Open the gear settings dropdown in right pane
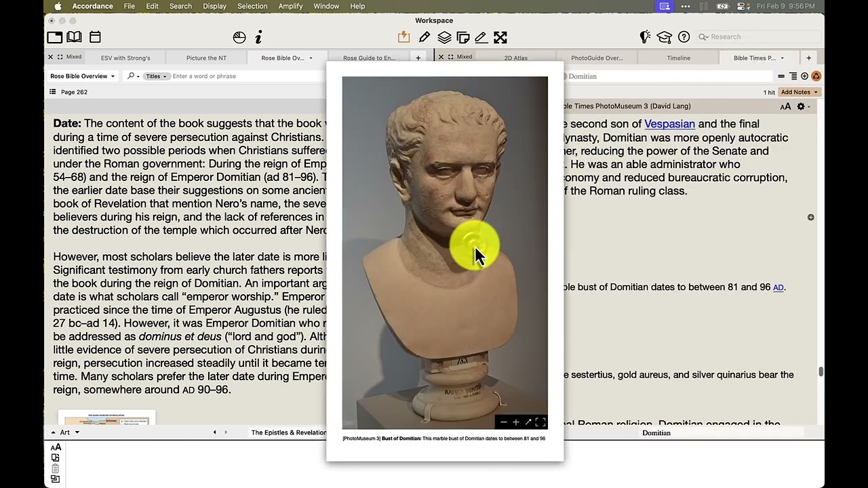Screen dimensions: 868x488 pos(803,106)
